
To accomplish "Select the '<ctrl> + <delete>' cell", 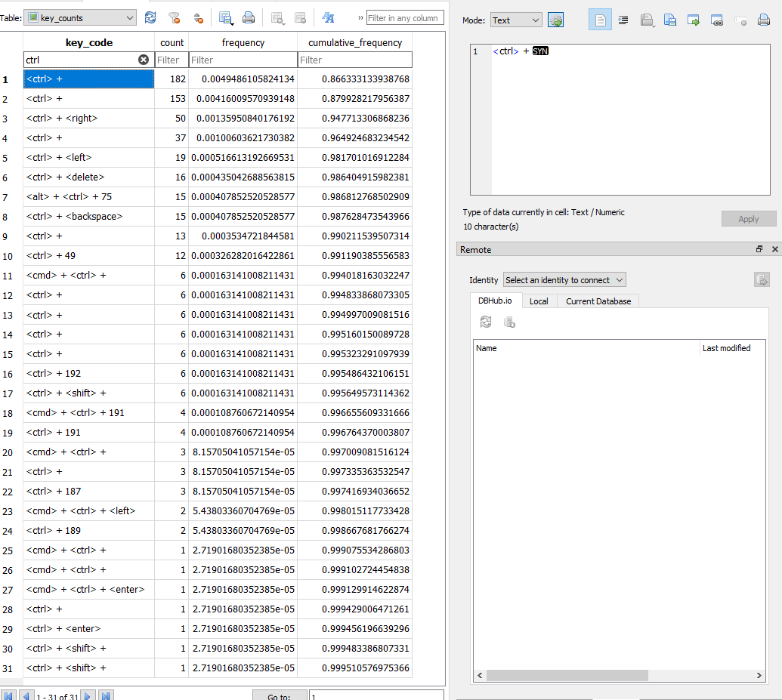I will click(88, 177).
